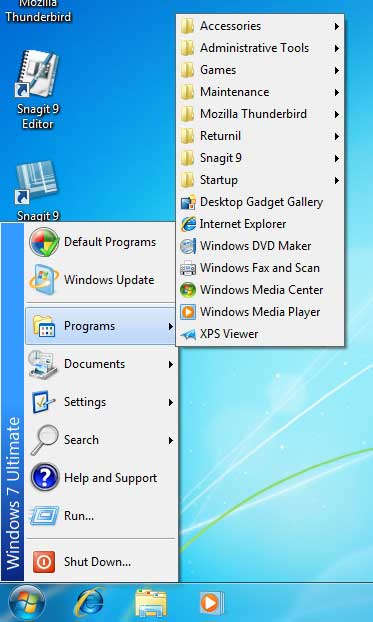Screen dimensions: 373x622
Task: Launch Windows Media Center
Action: click(260, 290)
